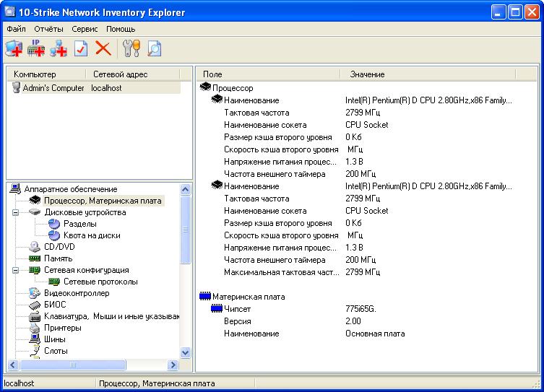The height and width of the screenshot is (392, 544).
Task: Click the chip icon beside Процессор, Материнская плата
Action: pyautogui.click(x=35, y=200)
